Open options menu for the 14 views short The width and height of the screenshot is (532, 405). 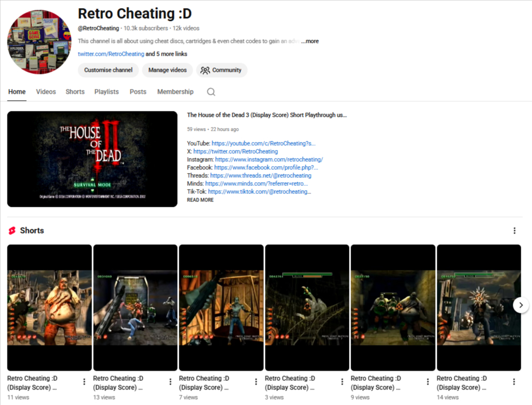click(x=514, y=381)
